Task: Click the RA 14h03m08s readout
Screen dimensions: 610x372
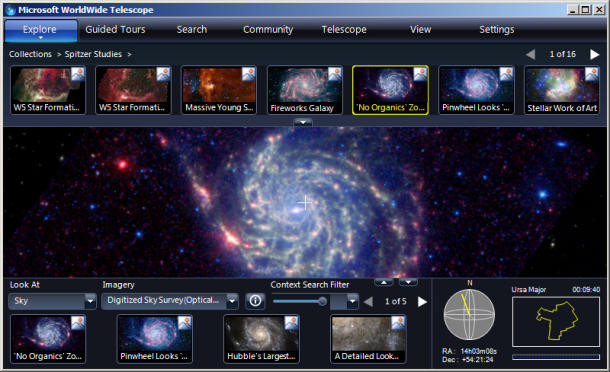Action: [x=470, y=351]
